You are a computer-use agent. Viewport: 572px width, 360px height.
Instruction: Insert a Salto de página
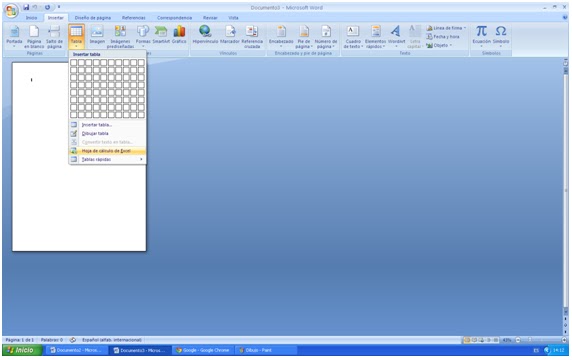(54, 36)
